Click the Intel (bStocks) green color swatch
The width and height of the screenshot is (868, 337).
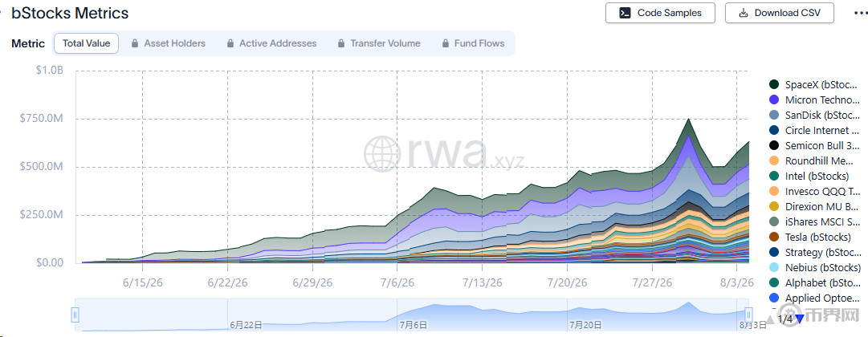[x=774, y=176]
